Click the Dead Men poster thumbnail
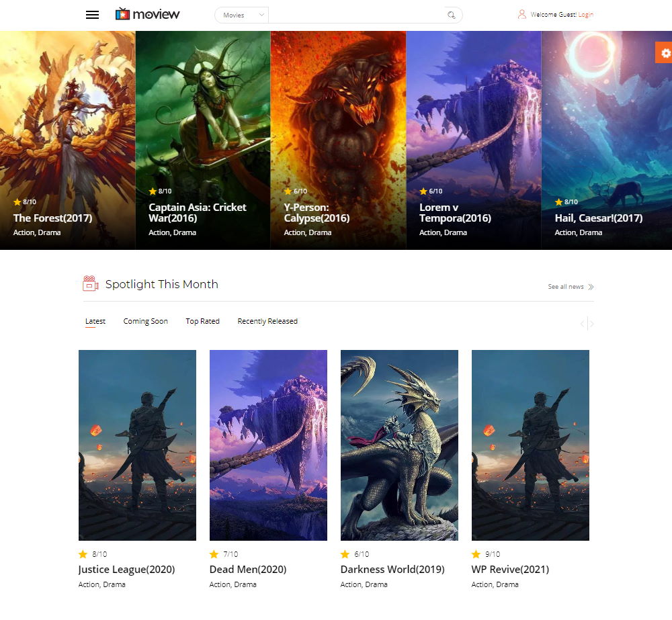Screen dimensions: 672x620 (x=268, y=445)
